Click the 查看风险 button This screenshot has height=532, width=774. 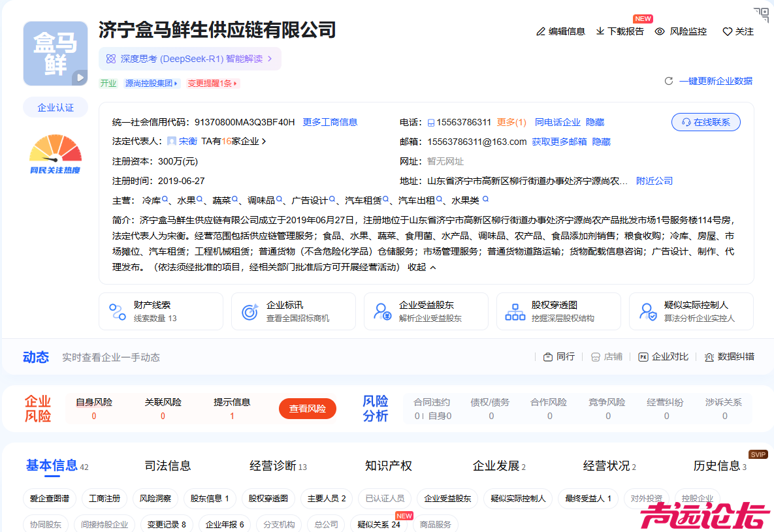308,409
